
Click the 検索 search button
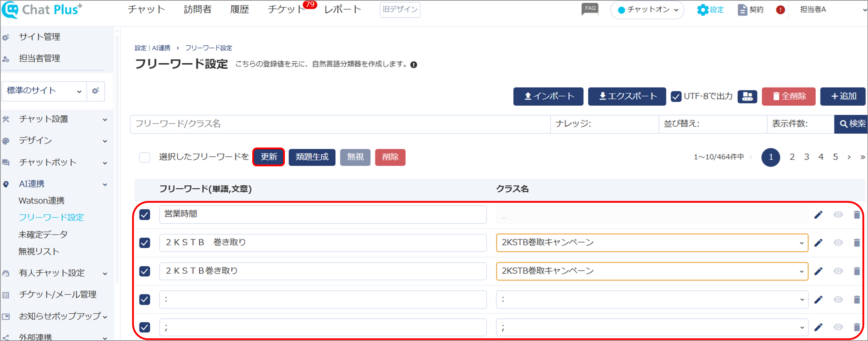pyautogui.click(x=851, y=124)
